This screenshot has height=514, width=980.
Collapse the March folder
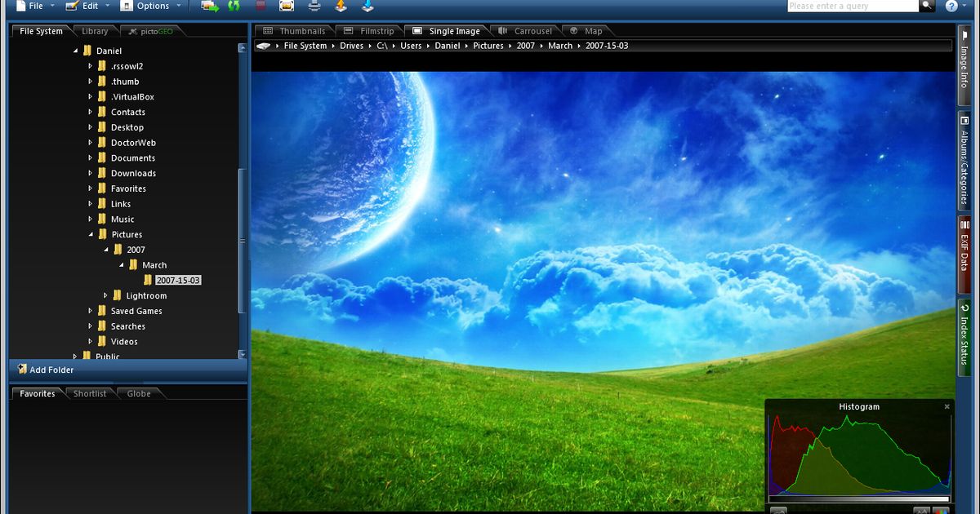click(122, 264)
